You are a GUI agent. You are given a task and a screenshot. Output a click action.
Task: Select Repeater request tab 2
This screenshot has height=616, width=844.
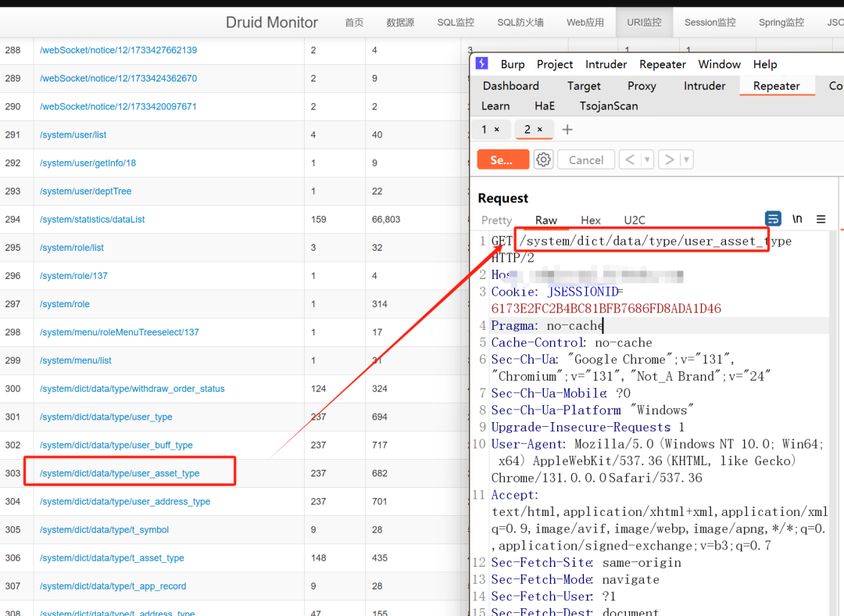(x=527, y=129)
